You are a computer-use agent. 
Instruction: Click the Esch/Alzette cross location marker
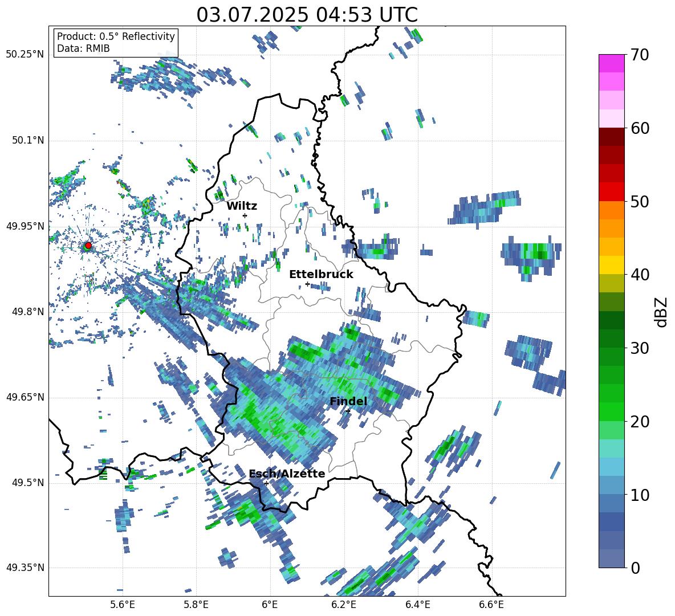click(266, 483)
